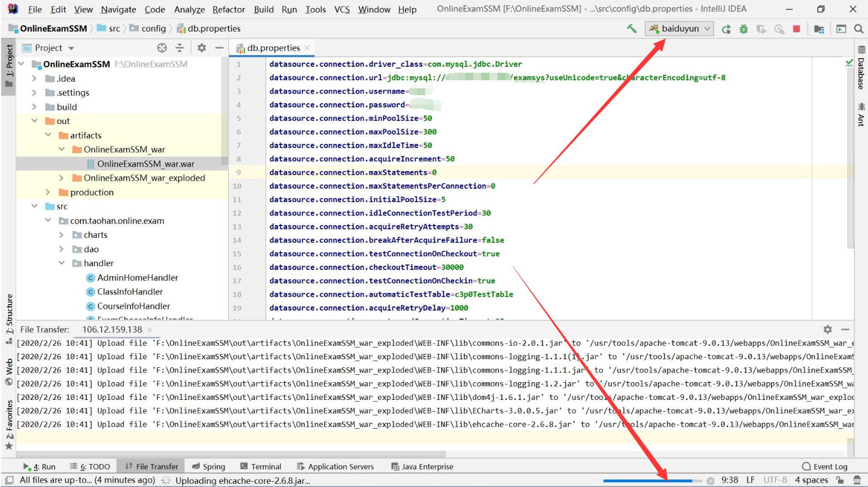Screen dimensions: 868x487
Task: Collapse the out folder
Action: pos(34,121)
